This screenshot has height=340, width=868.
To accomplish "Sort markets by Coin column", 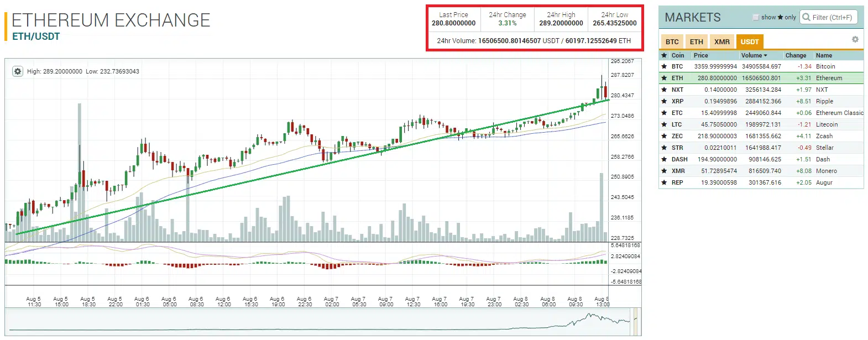I will point(678,55).
